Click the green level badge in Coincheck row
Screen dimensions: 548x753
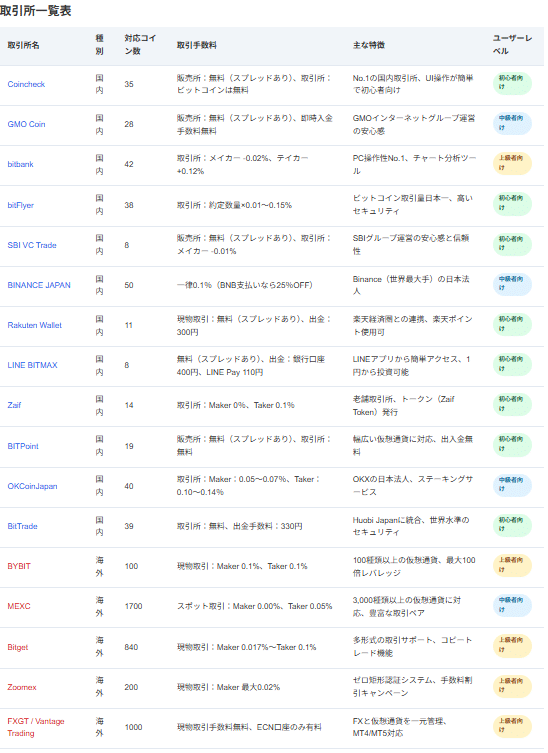tap(512, 83)
